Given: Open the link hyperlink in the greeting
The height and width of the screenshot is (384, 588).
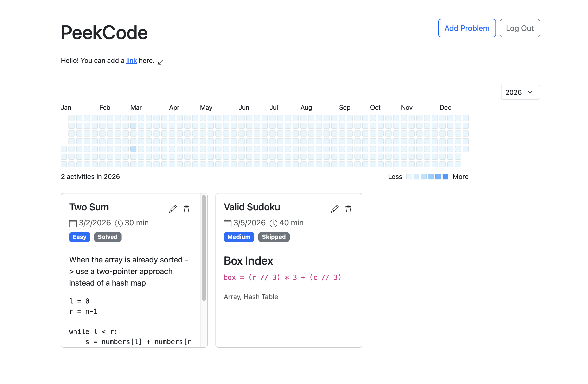Looking at the screenshot, I should click(x=131, y=60).
